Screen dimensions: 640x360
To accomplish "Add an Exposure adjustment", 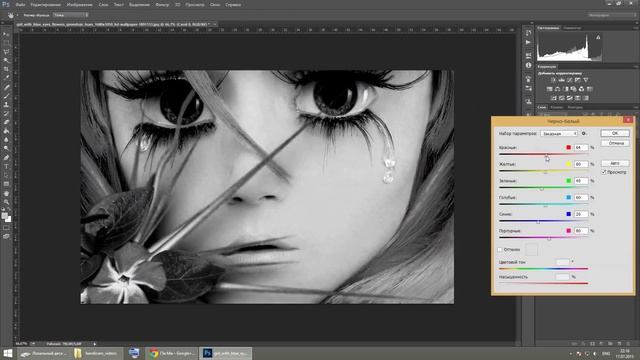I will pyautogui.click(x=578, y=80).
